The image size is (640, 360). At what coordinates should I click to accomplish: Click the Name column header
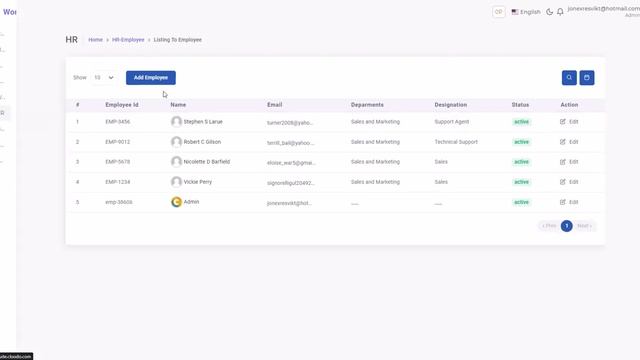178,105
